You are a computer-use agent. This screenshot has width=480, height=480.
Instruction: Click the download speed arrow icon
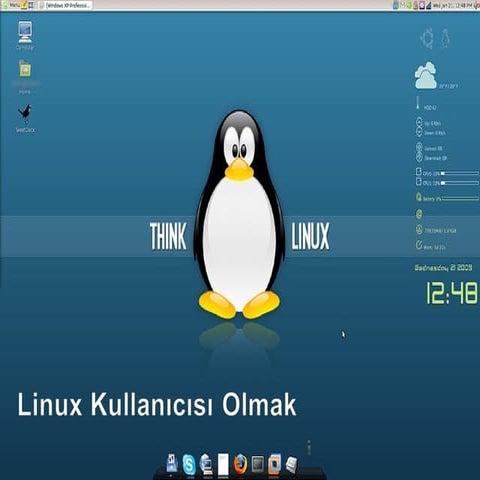(419, 132)
